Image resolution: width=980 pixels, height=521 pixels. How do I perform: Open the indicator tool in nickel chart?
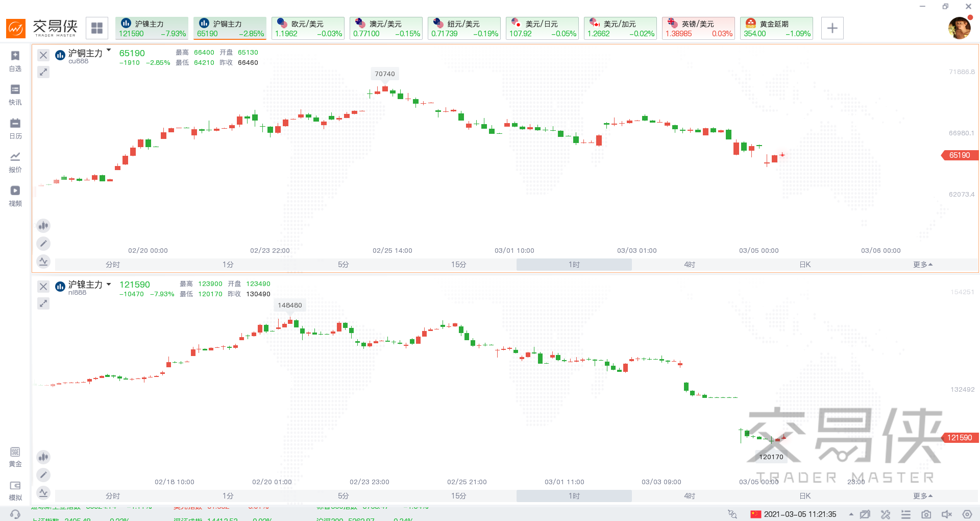click(x=43, y=493)
